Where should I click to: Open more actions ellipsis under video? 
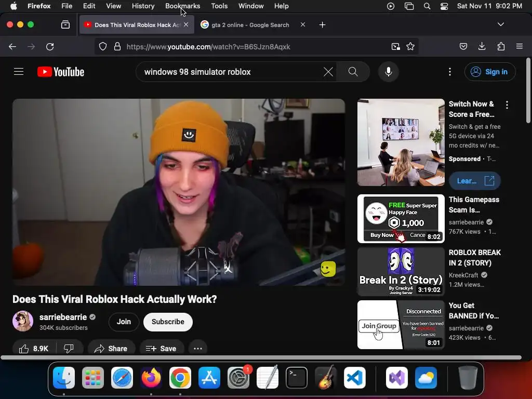point(198,349)
